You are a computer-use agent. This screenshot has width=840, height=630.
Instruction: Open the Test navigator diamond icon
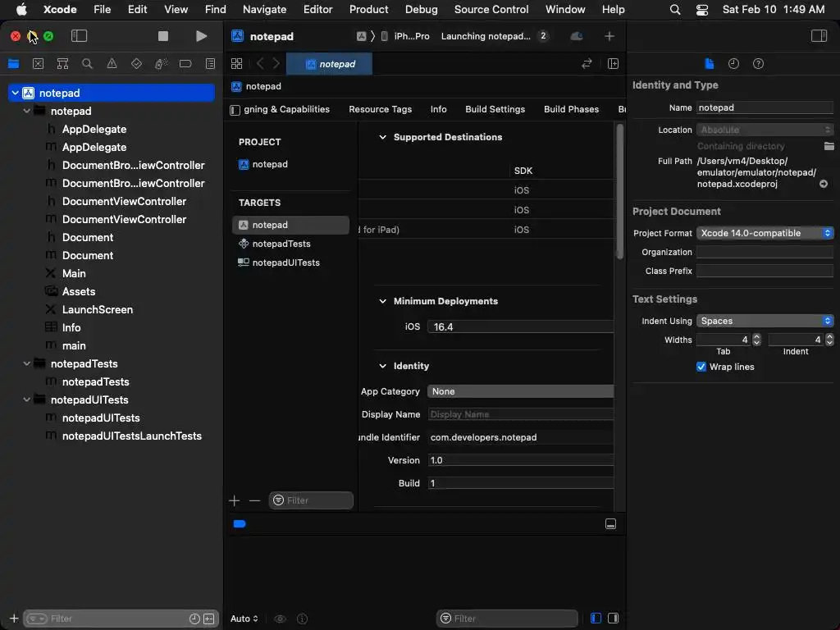136,64
